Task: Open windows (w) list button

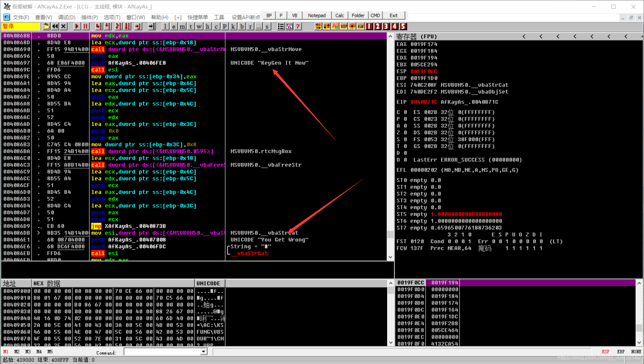Action: (x=199, y=27)
